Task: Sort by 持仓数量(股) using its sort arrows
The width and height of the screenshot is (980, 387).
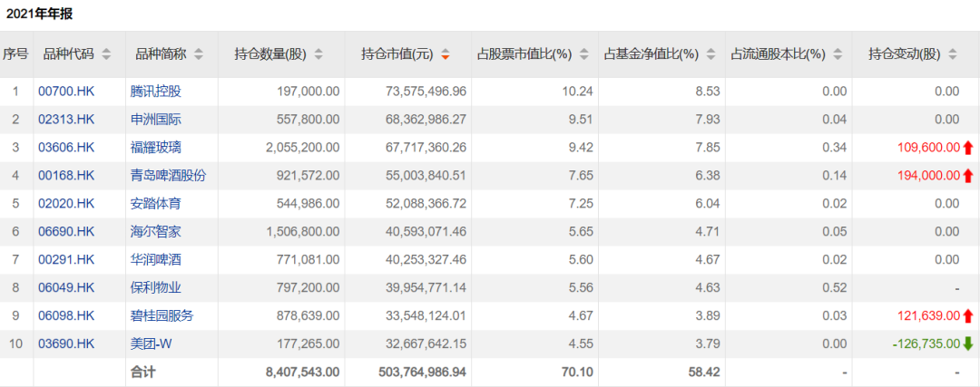Action: point(318,54)
